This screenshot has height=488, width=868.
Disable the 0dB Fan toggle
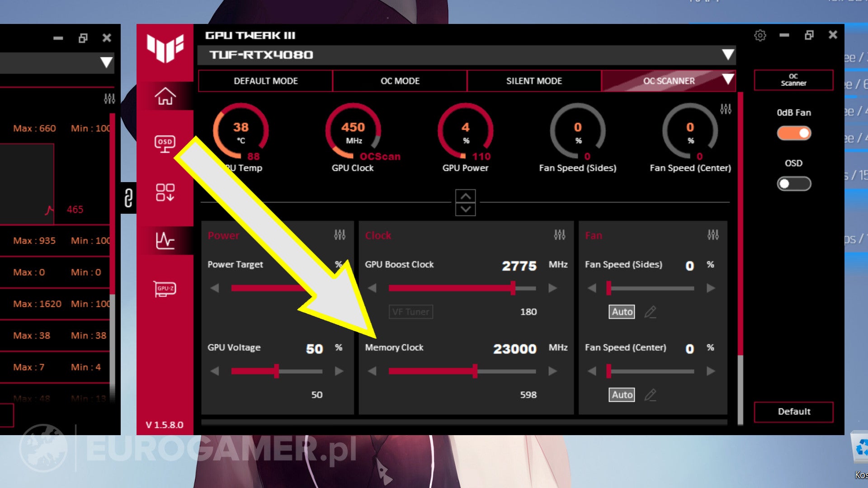pos(794,133)
